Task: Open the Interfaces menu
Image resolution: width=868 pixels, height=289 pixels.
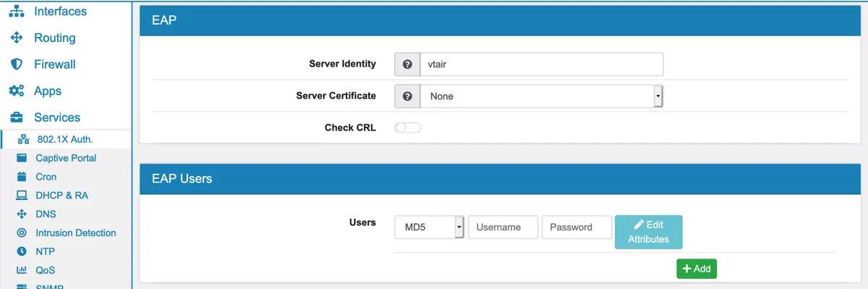Action: [x=60, y=12]
